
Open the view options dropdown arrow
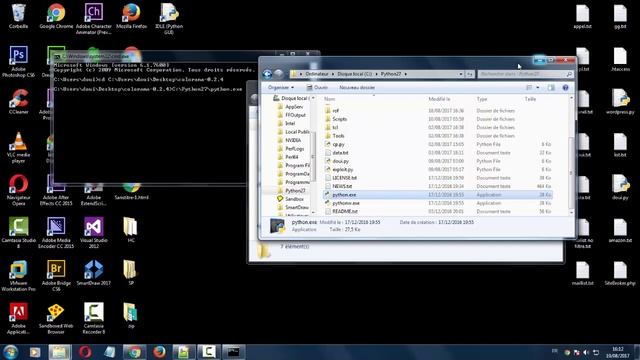tap(538, 87)
